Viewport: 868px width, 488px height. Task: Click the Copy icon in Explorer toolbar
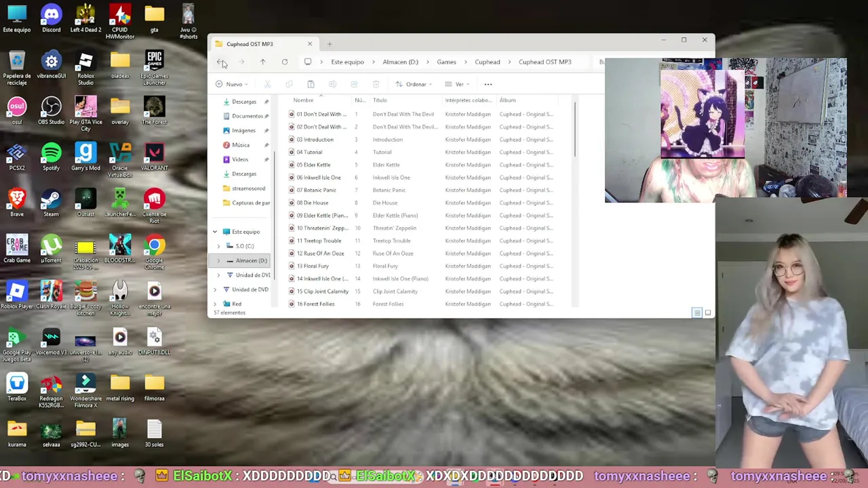[289, 84]
